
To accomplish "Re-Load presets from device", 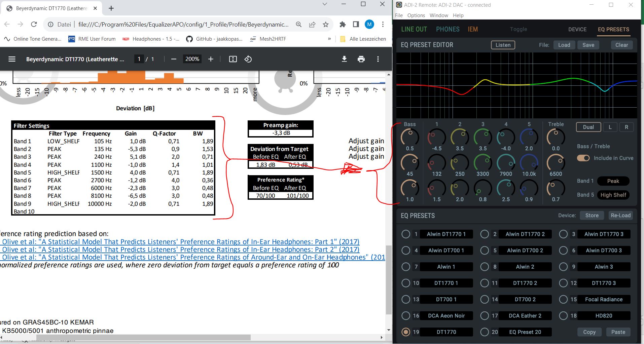I will [x=620, y=216].
